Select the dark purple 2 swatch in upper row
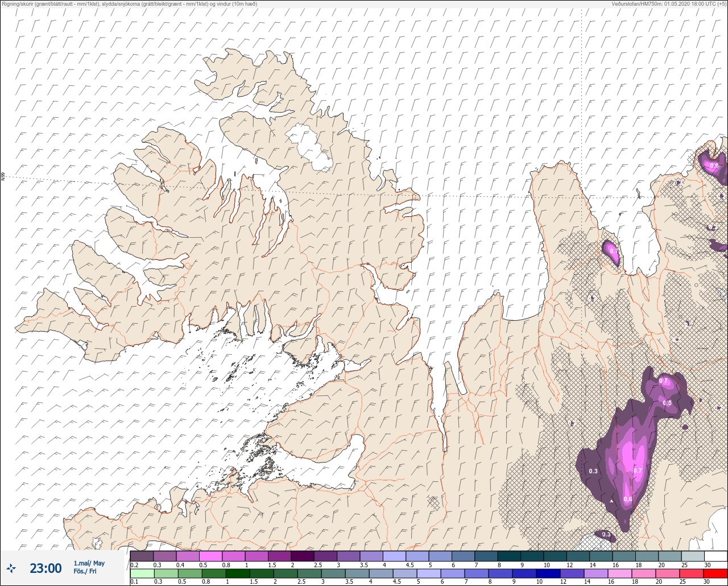 coord(303,556)
